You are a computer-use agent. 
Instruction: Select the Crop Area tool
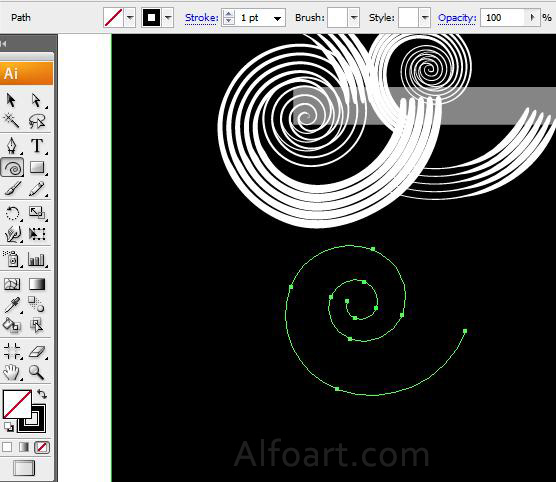pos(12,351)
